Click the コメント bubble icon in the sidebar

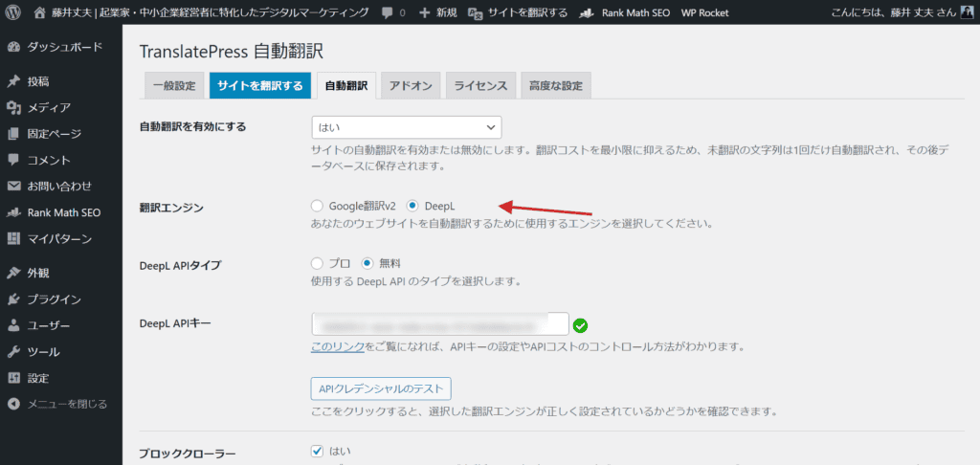13,160
